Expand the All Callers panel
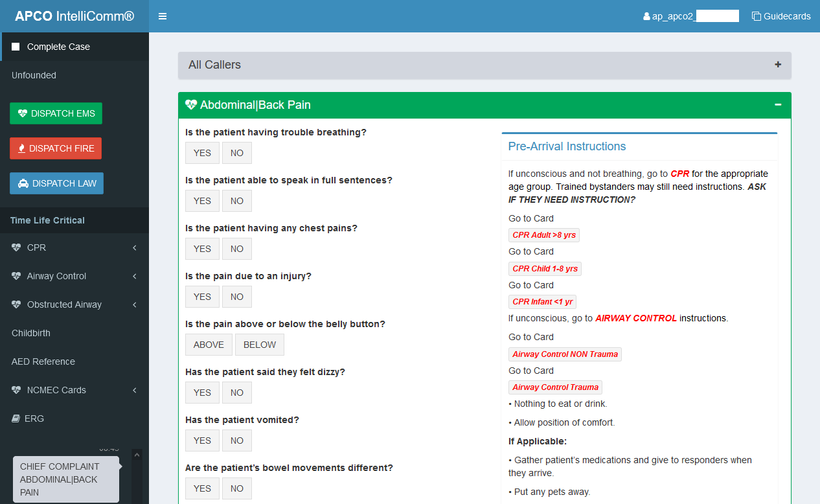Screen dimensions: 820x504 [x=777, y=65]
